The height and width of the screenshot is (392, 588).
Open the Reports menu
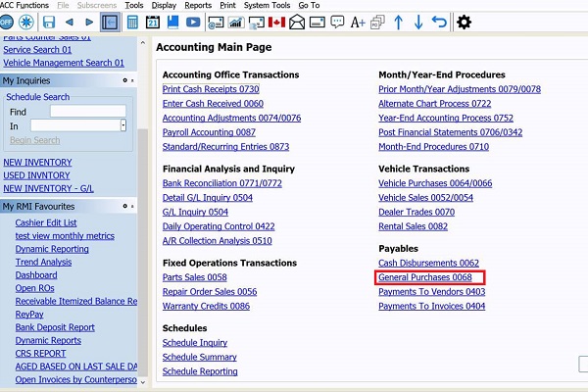[x=198, y=5]
